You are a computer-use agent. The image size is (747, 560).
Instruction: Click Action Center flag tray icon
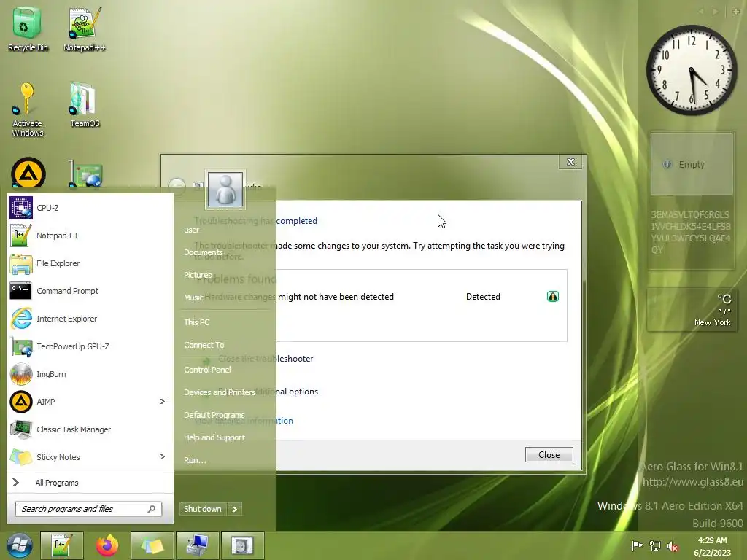point(637,545)
